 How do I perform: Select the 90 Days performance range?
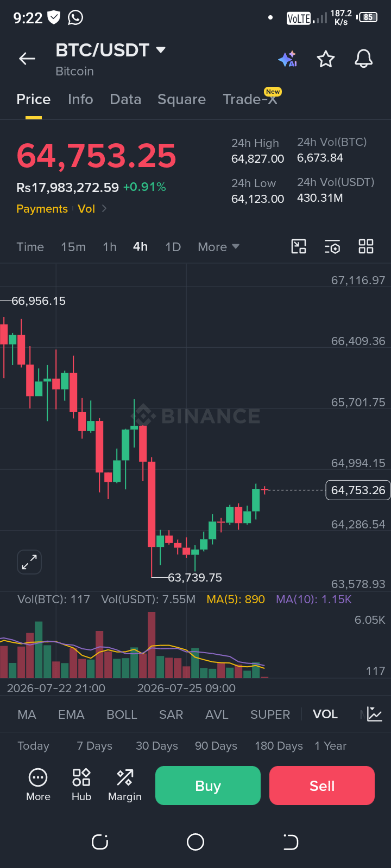coord(216,746)
